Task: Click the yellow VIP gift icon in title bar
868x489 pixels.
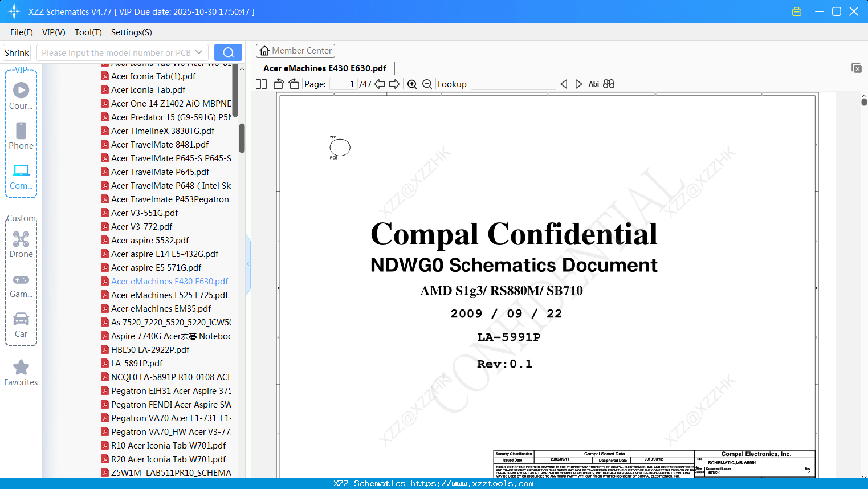Action: tap(797, 11)
